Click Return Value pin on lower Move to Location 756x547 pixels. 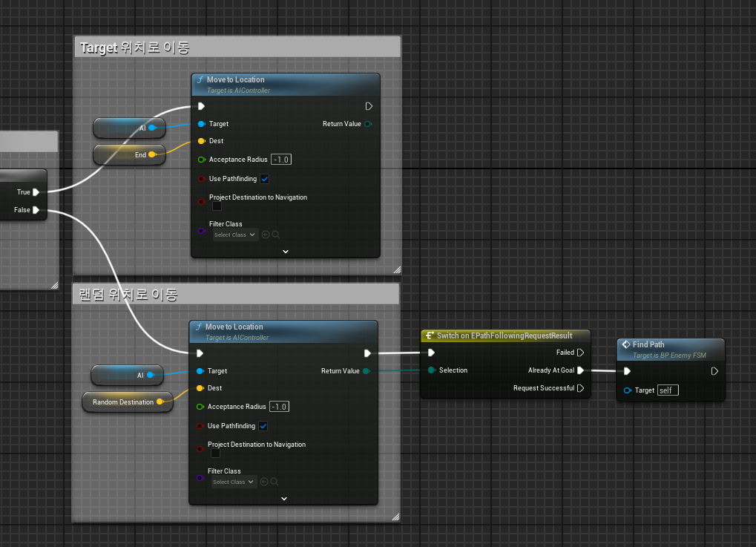[367, 371]
